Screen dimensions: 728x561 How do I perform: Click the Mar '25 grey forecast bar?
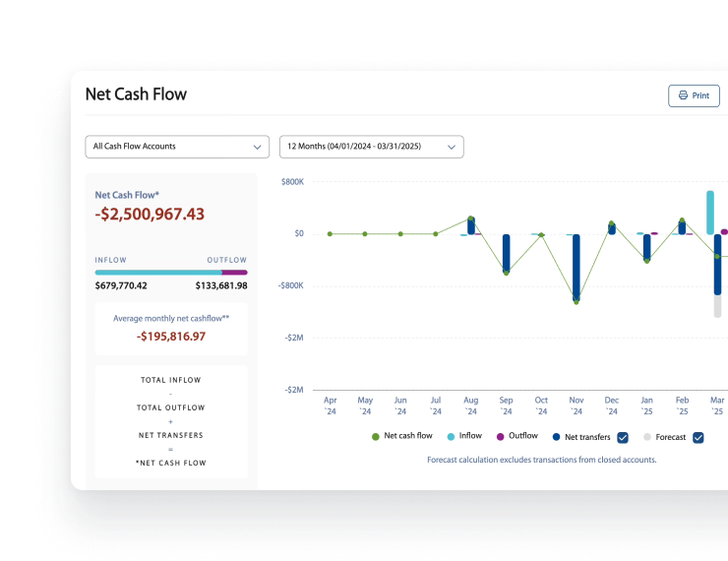(717, 306)
